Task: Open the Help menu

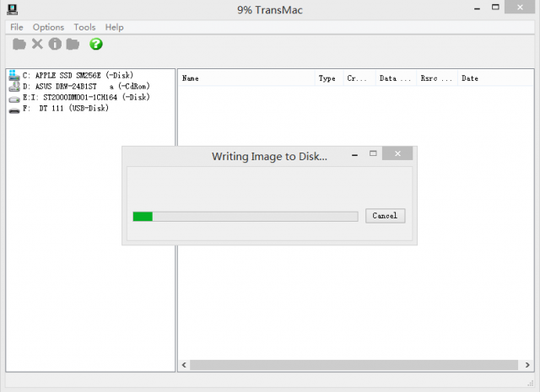Action: pos(114,27)
